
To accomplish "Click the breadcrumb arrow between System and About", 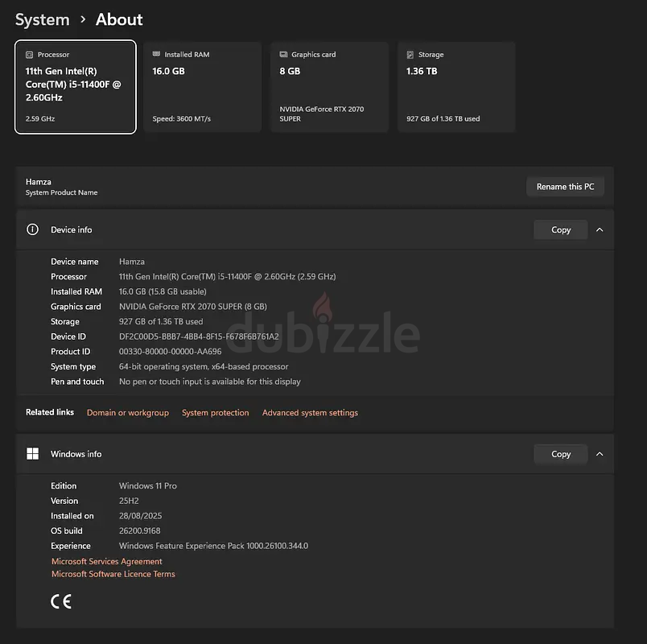I will (x=83, y=19).
